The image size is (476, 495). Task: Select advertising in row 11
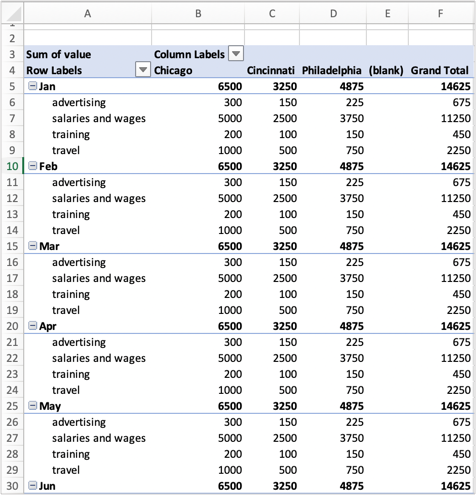point(79,182)
